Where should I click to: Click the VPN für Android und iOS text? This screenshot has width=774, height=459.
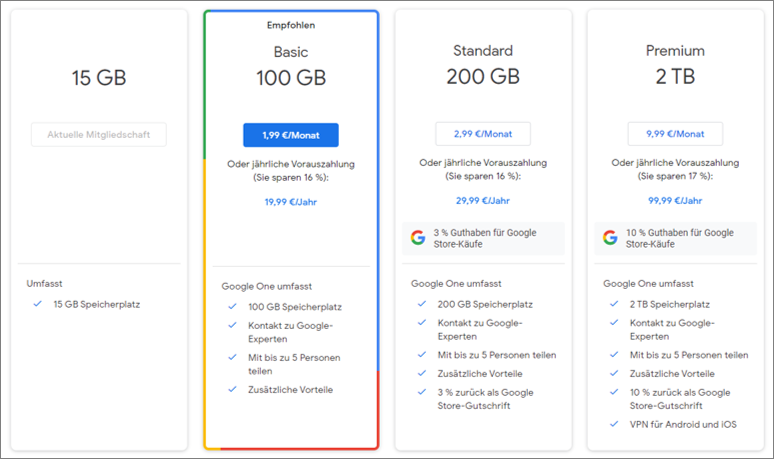683,424
